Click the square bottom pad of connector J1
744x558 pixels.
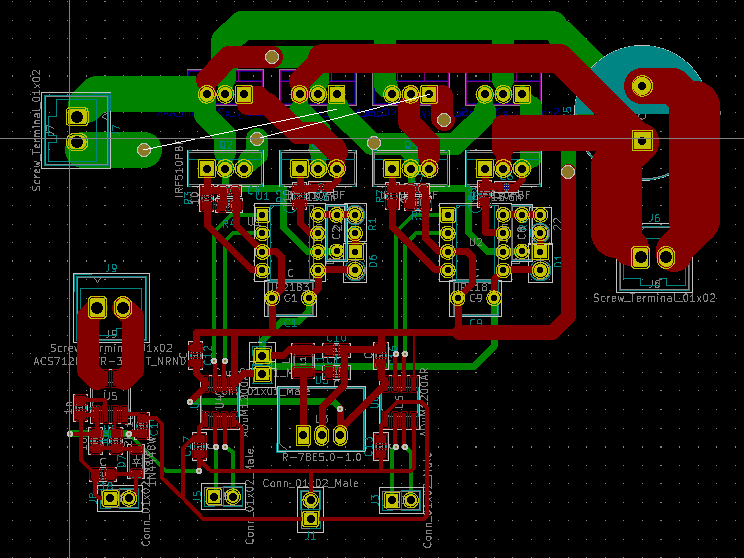click(x=310, y=519)
